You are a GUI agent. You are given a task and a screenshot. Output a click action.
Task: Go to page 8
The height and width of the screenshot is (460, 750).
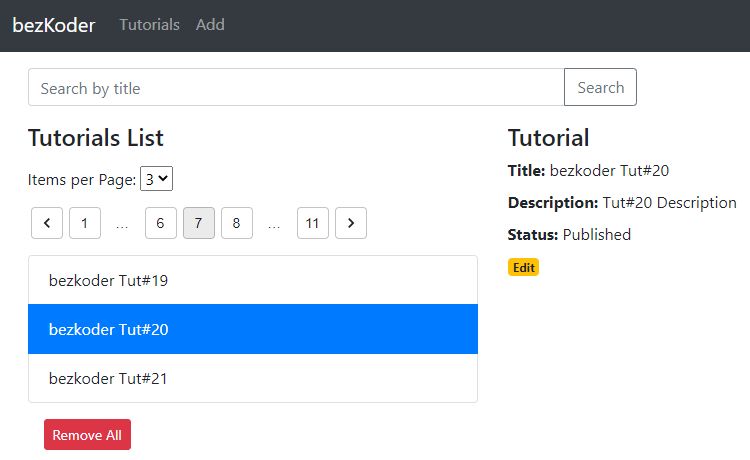237,223
